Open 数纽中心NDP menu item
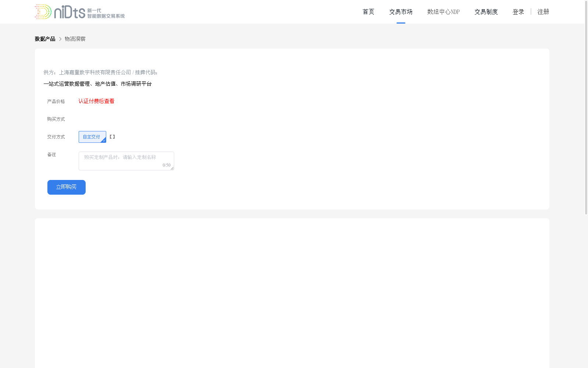588x368 pixels. [443, 12]
